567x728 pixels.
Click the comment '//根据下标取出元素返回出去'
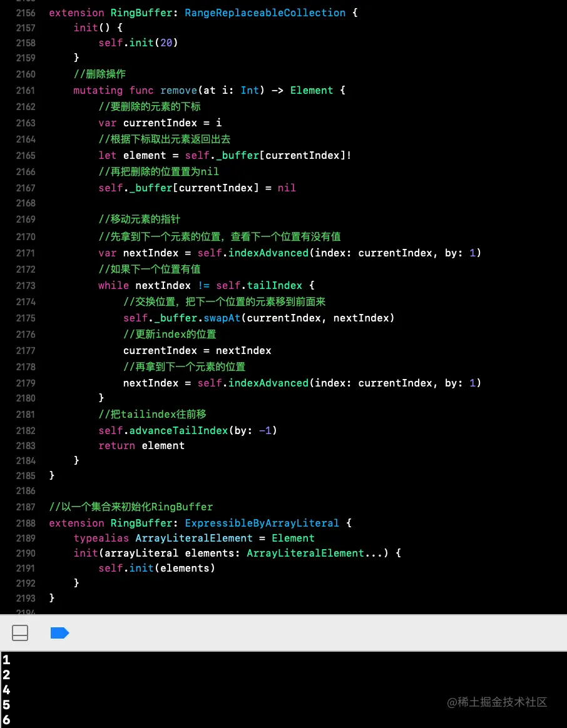point(165,139)
